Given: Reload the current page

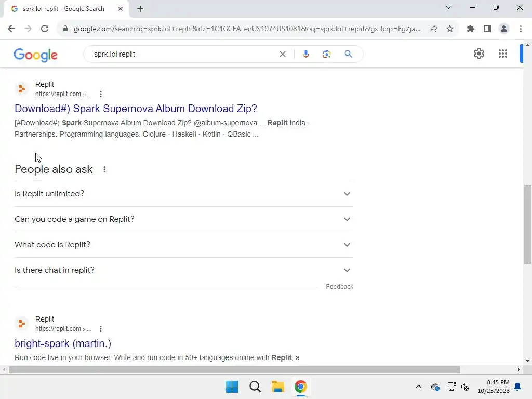Looking at the screenshot, I should 45,29.
